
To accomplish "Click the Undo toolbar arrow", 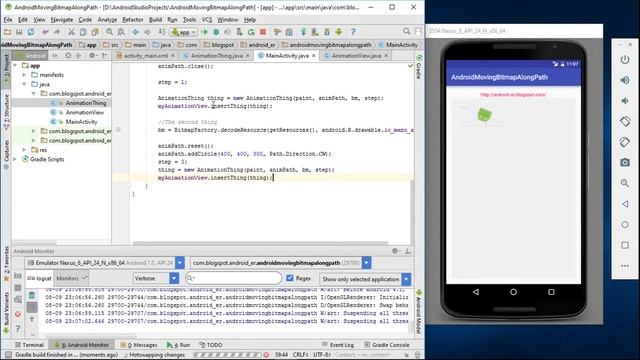I will 45,32.
